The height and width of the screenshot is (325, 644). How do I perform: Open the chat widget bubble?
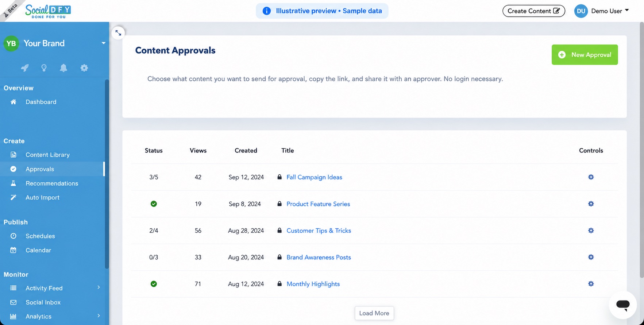(623, 305)
